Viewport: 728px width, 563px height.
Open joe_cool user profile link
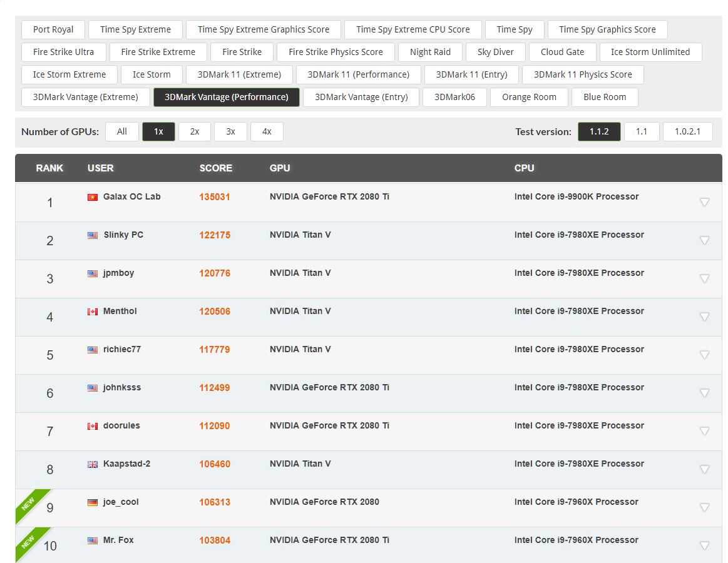(x=121, y=502)
